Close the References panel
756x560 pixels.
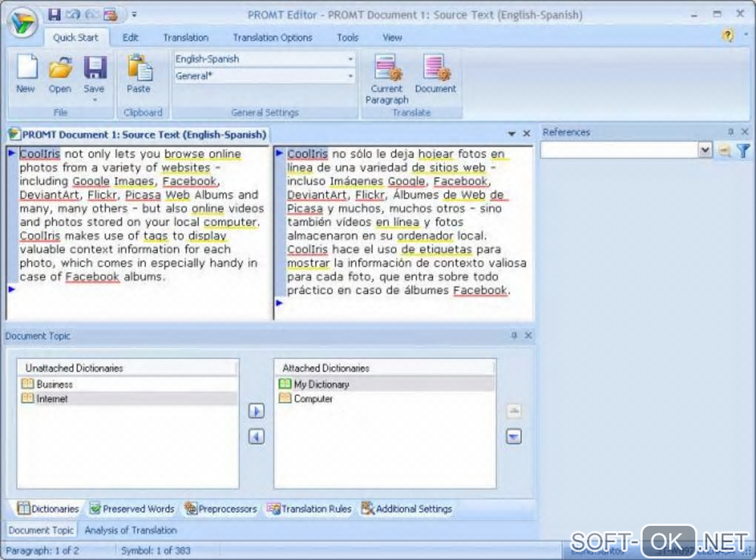click(745, 132)
